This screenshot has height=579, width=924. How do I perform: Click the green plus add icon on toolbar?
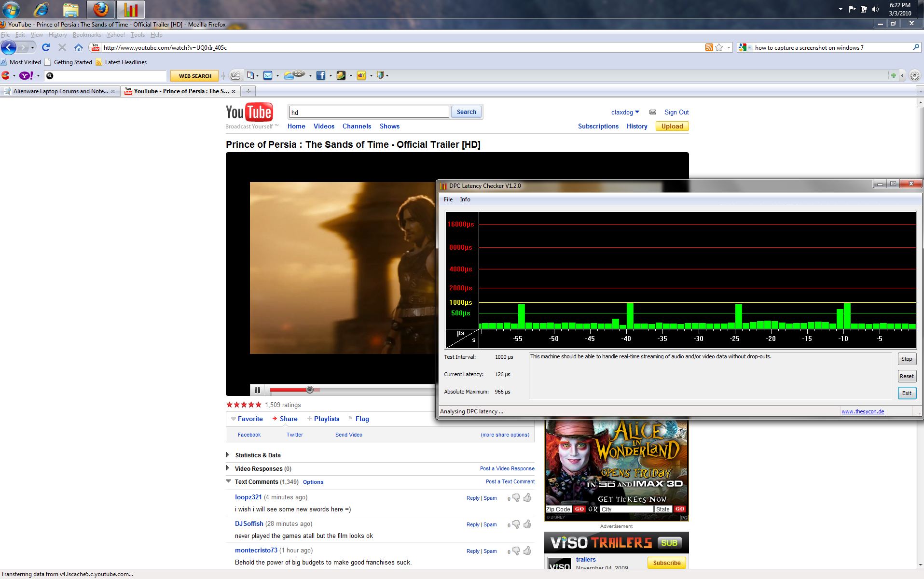(893, 75)
